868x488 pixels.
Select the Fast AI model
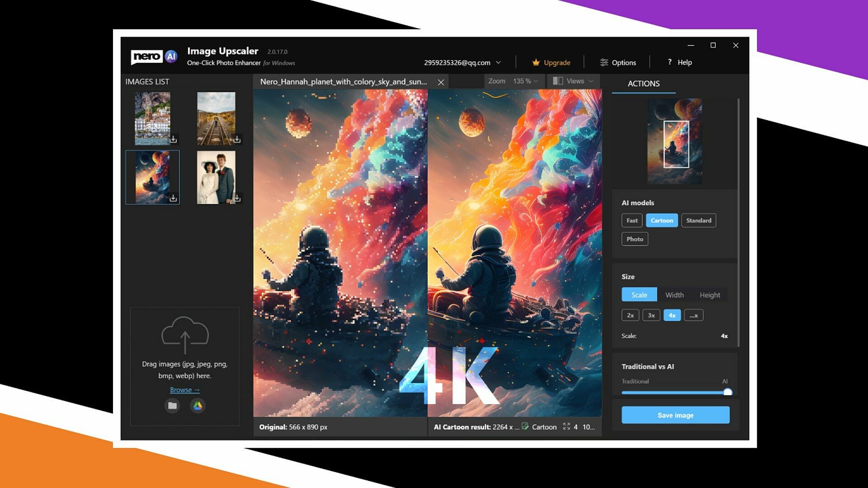[632, 221]
